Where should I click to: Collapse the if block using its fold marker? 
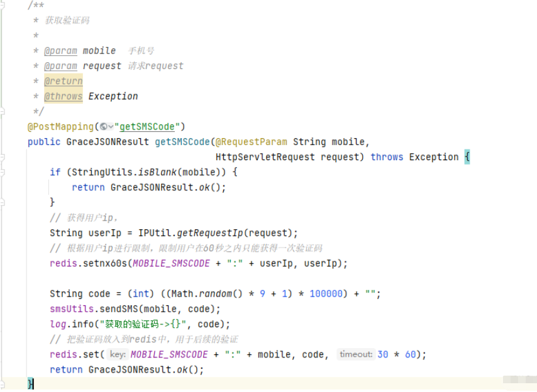click(x=2, y=172)
